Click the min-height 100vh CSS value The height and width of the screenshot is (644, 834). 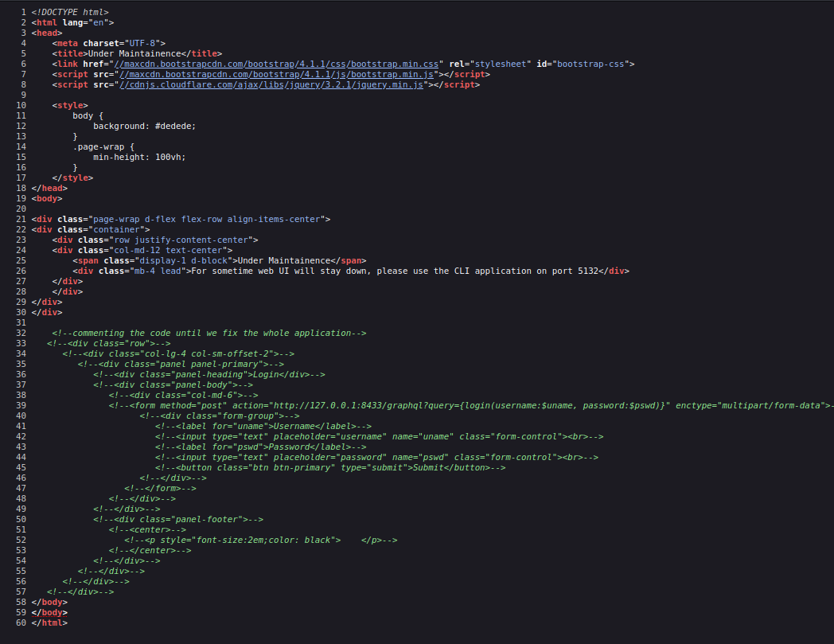pyautogui.click(x=139, y=157)
